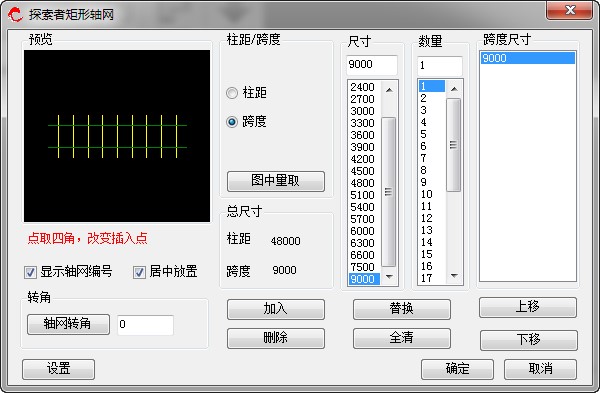This screenshot has height=393, width=600.
Task: Focus the rotation angle field showing 0
Action: (x=145, y=325)
